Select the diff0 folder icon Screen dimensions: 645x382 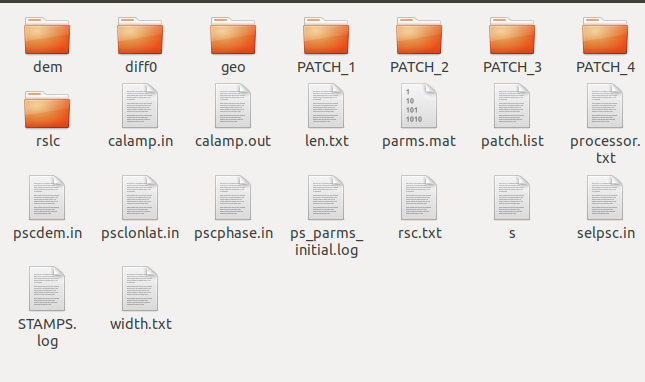140,36
